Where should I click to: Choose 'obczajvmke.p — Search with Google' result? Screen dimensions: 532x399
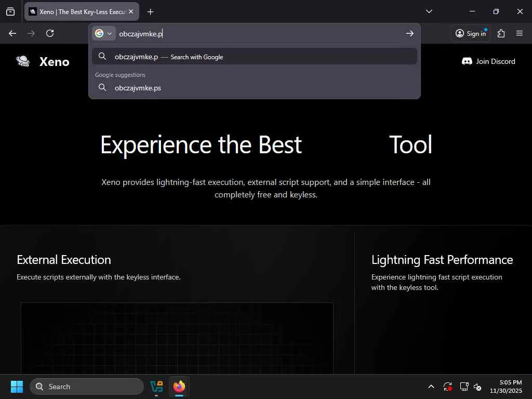point(255,57)
